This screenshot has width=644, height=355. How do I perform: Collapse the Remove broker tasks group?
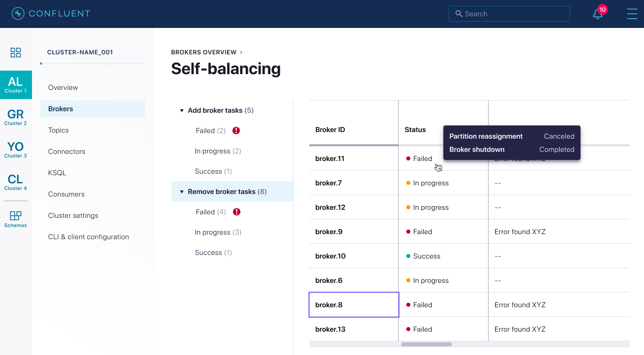pos(182,192)
